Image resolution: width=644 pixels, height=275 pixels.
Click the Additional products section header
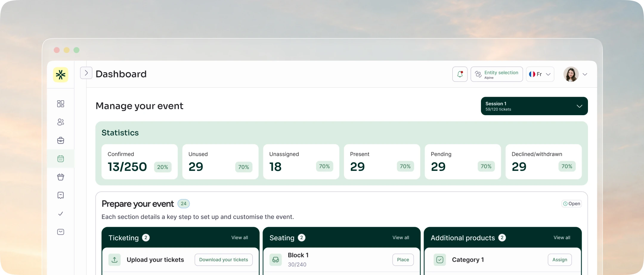point(503,237)
